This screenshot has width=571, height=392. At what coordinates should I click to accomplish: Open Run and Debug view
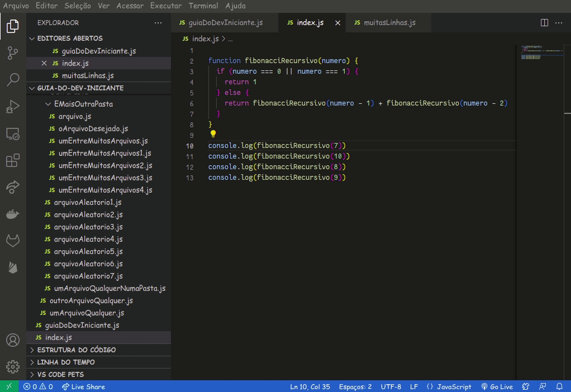(12, 106)
